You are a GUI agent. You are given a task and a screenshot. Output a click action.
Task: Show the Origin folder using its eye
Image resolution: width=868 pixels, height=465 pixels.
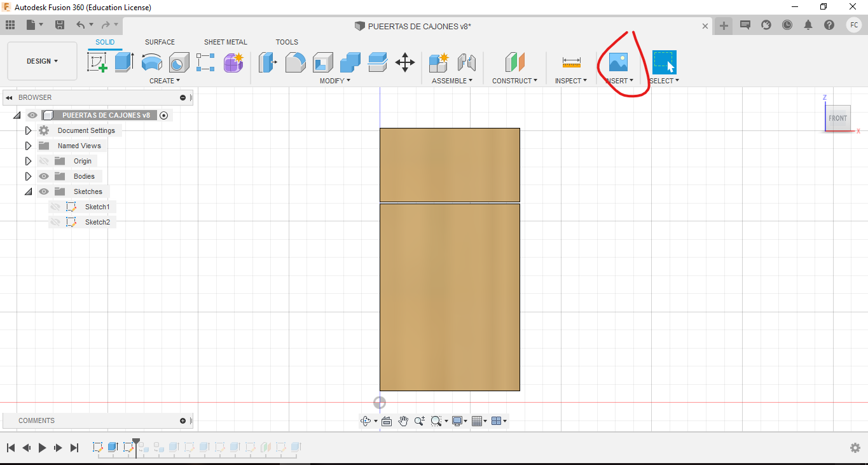click(x=44, y=161)
